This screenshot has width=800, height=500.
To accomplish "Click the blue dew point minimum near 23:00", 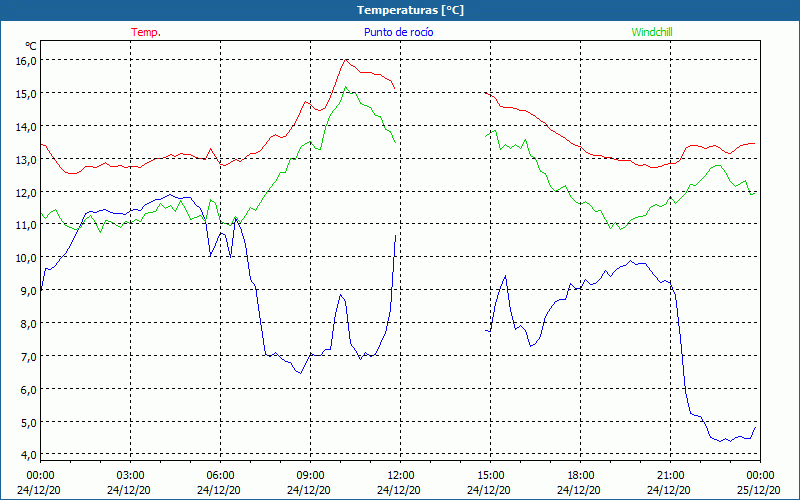I will [720, 441].
